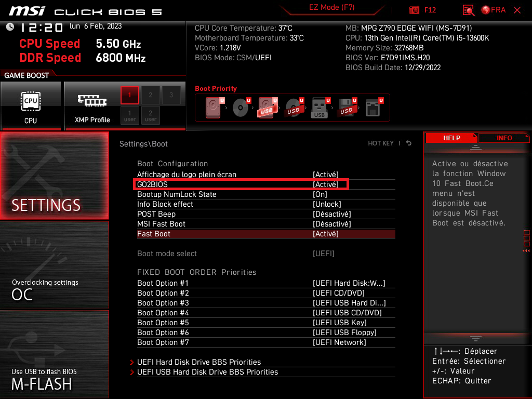
Task: Click the CD/DVD boot priority icon
Action: point(241,108)
